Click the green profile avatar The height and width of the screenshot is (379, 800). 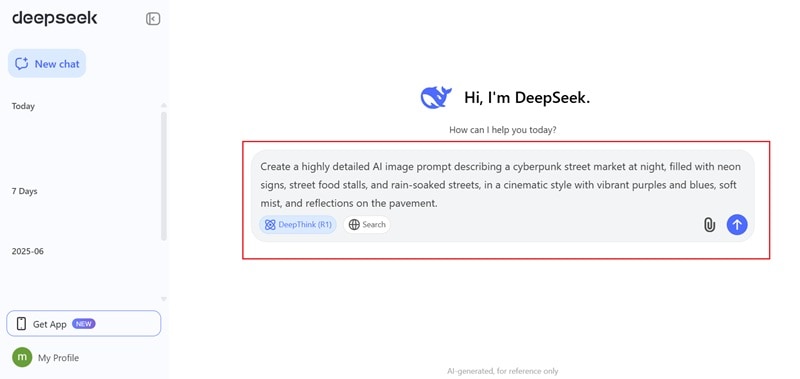(21, 357)
